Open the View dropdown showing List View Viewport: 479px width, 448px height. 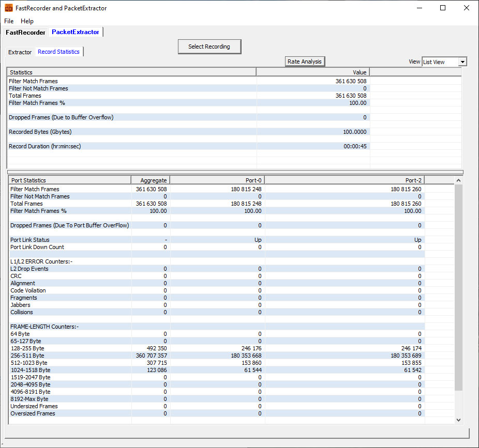[444, 62]
